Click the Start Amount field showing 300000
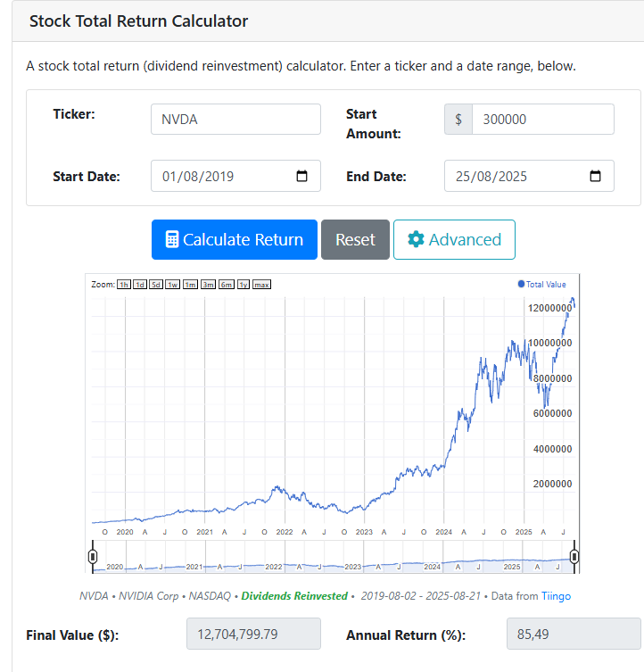The width and height of the screenshot is (644, 672). click(x=542, y=120)
